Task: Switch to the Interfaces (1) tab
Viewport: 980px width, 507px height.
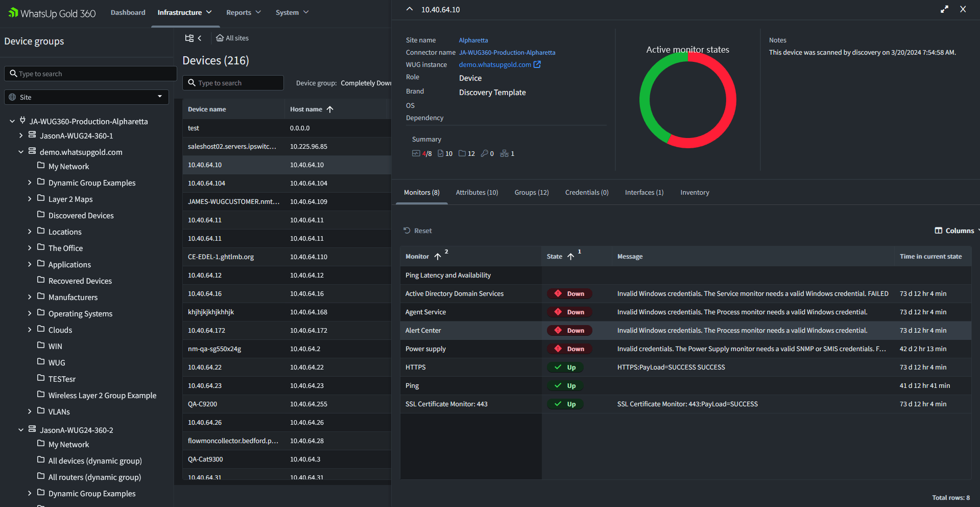Action: pos(644,193)
